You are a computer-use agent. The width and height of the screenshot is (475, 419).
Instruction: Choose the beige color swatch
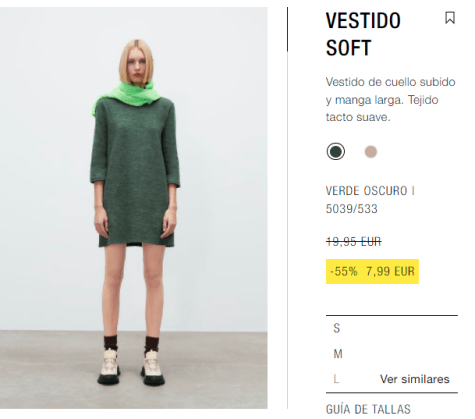(x=371, y=152)
